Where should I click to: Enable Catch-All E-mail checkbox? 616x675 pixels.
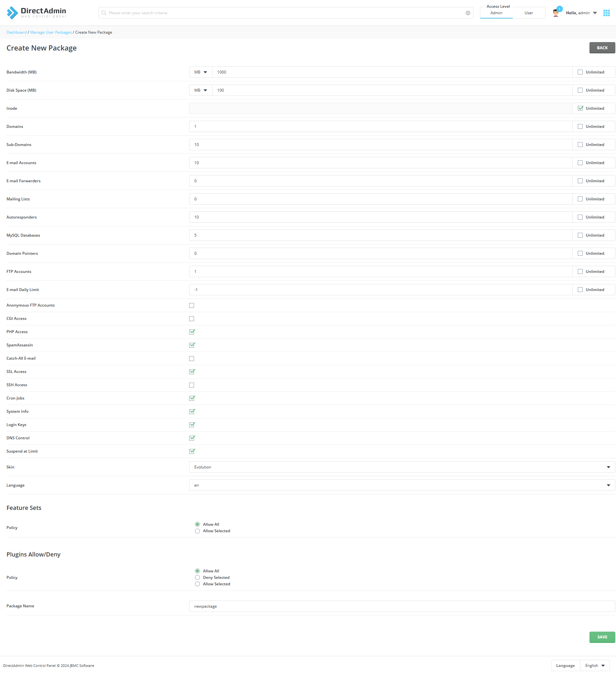[x=192, y=358]
